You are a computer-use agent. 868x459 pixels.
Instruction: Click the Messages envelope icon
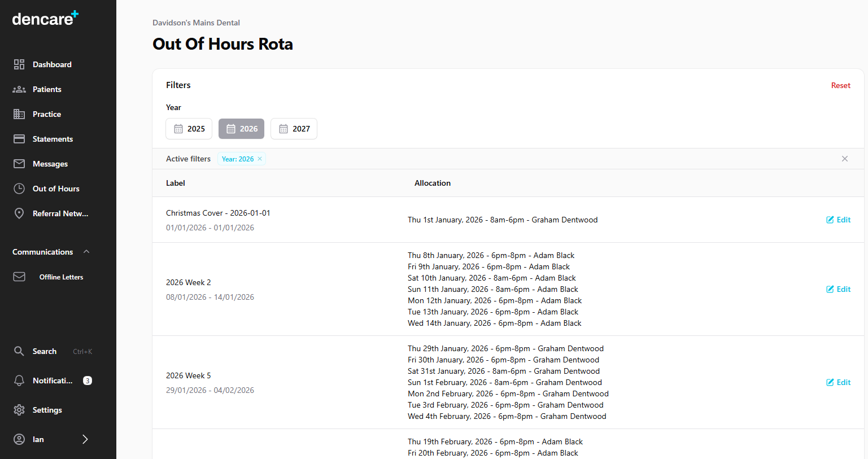[19, 163]
